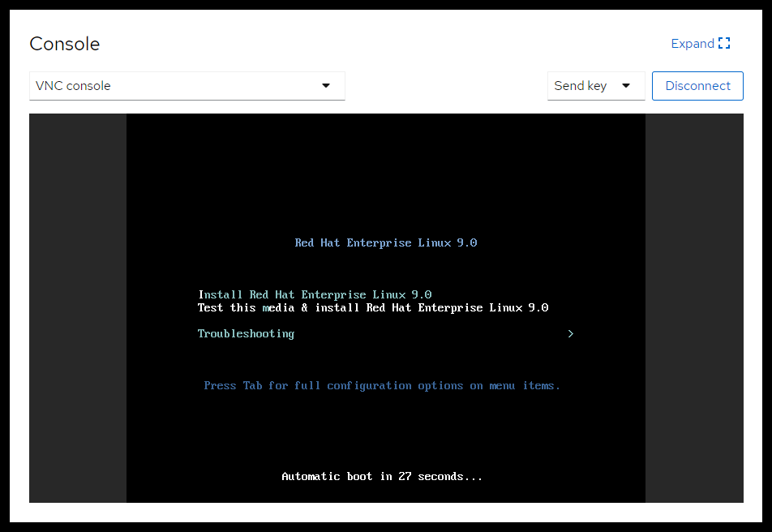Click the left gray margin of VNC viewer
This screenshot has height=532, width=772.
78,308
